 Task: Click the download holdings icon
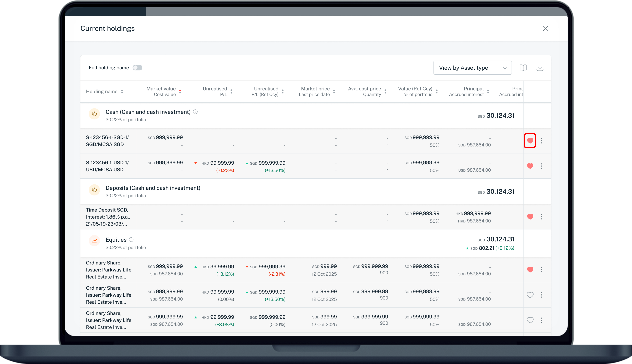click(x=540, y=68)
